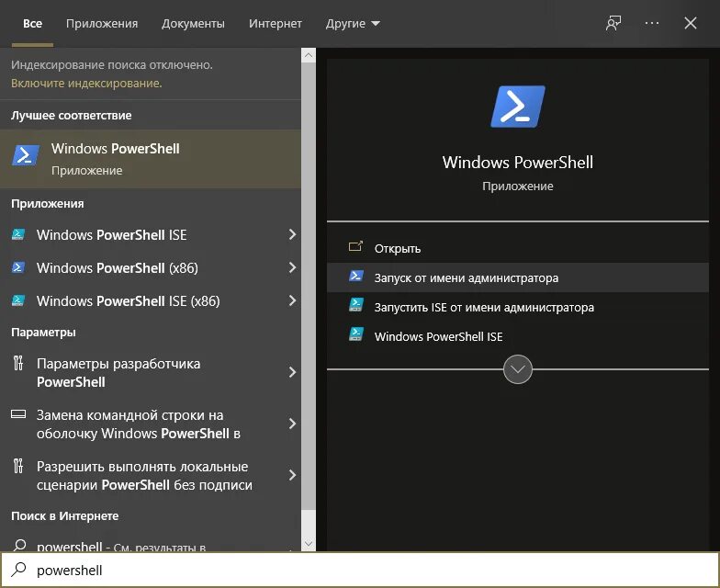Click the PowerShell icon in best match result
Image resolution: width=720 pixels, height=588 pixels.
coord(26,155)
